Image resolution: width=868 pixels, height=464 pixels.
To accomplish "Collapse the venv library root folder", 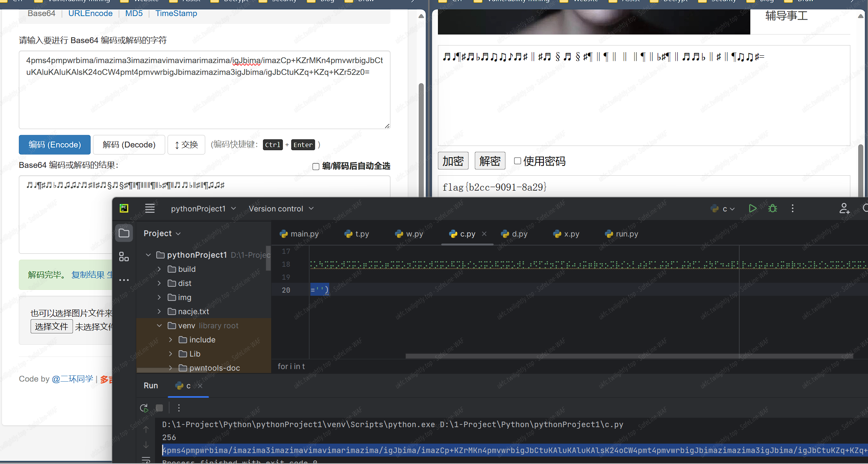I will 159,326.
